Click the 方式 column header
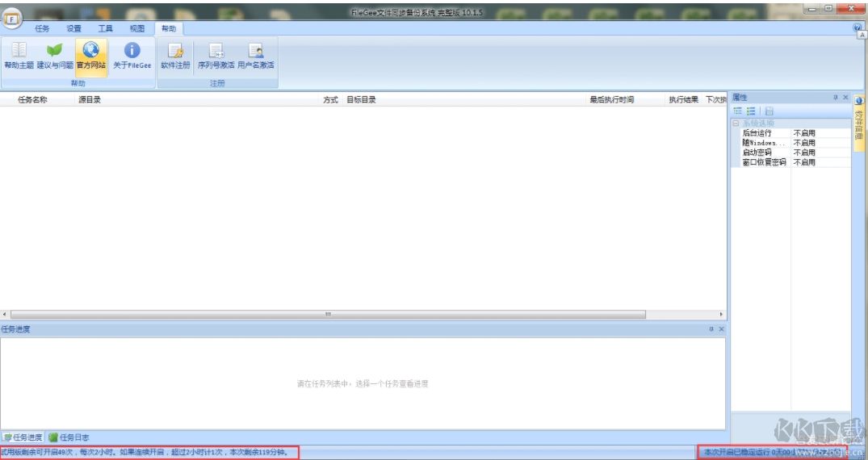 click(330, 99)
